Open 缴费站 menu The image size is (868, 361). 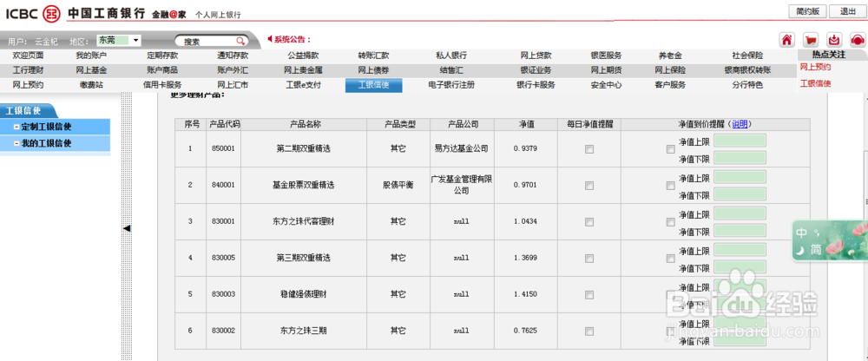pos(91,85)
